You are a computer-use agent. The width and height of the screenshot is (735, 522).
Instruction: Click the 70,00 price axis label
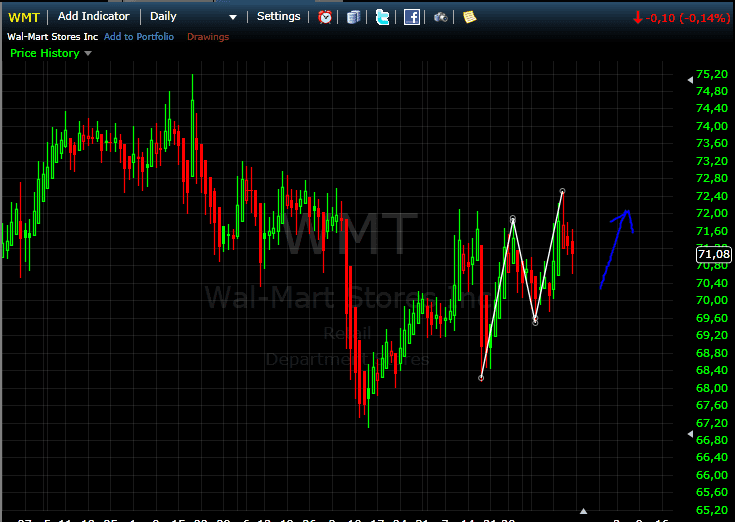click(712, 300)
